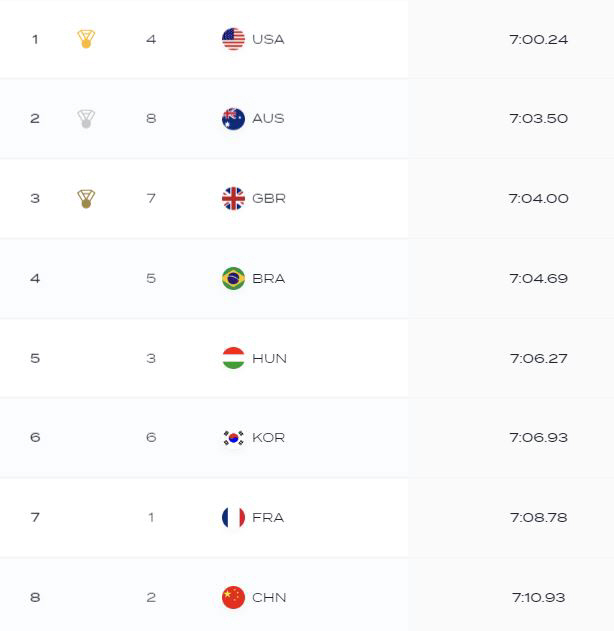Screen dimensions: 614x631
Task: Click the gold medal icon
Action: tap(86, 39)
